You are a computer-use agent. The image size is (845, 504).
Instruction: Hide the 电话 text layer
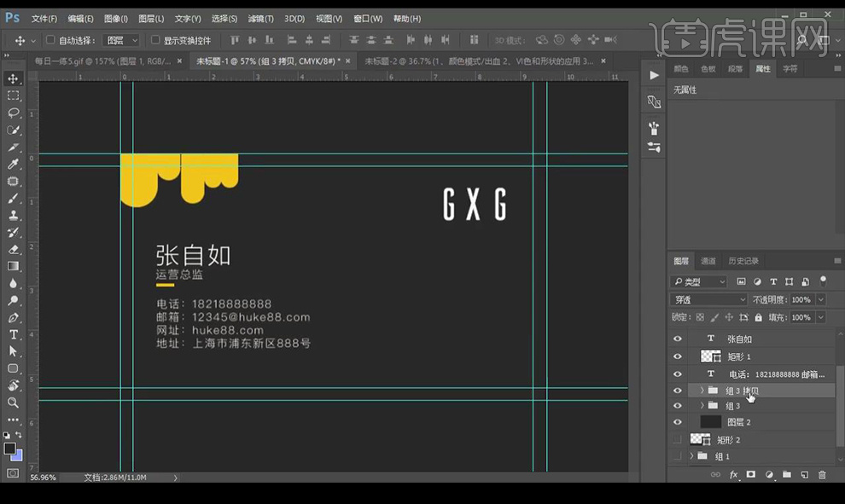tap(678, 374)
